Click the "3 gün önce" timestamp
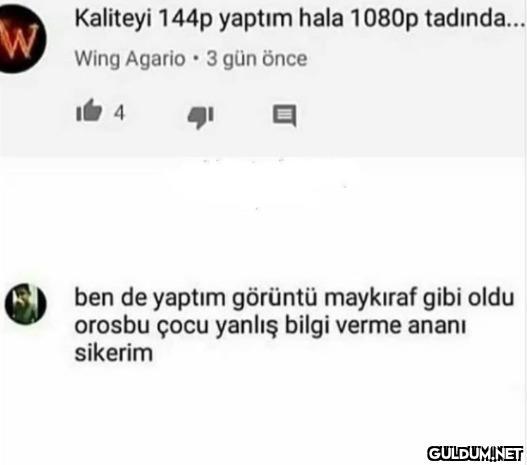Viewport: 527px width, 465px height. pyautogui.click(x=256, y=59)
